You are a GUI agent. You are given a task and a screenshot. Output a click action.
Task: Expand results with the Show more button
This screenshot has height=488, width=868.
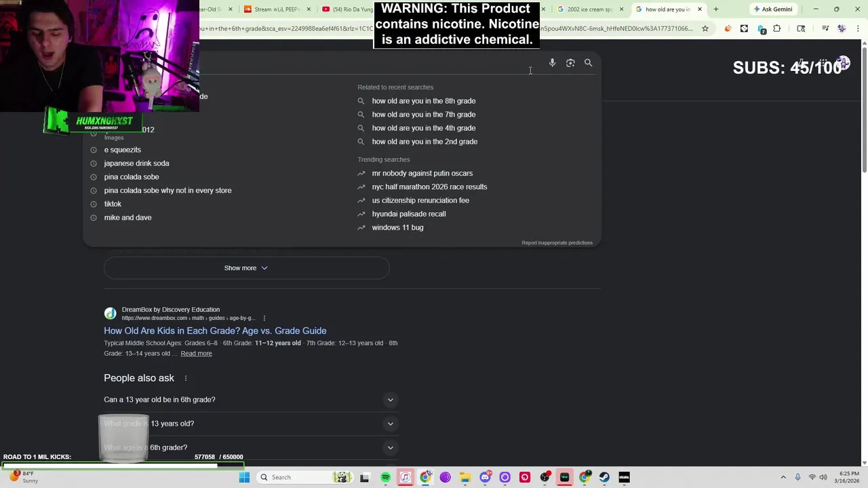[246, 268]
